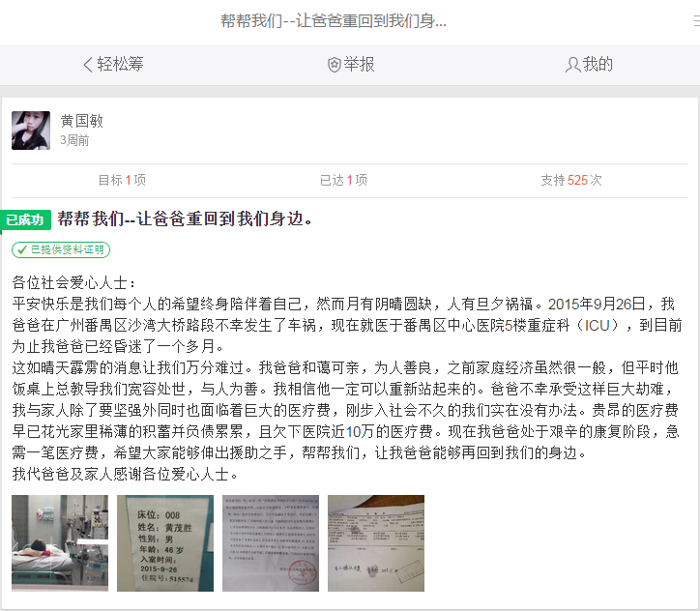Click the 3周前 post timestamp
Screen dimensions: 700x611
pyautogui.click(x=74, y=140)
